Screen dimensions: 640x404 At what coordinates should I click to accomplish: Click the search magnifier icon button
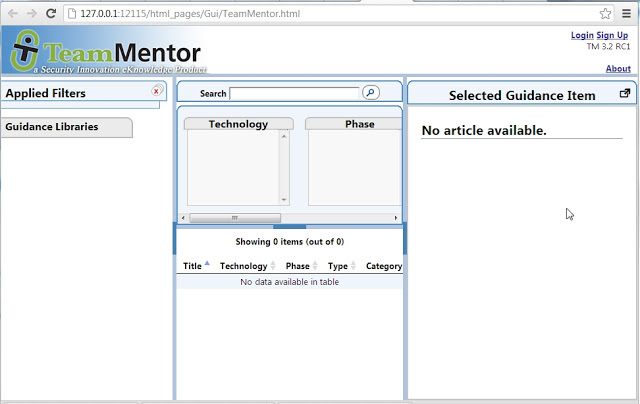coord(370,93)
